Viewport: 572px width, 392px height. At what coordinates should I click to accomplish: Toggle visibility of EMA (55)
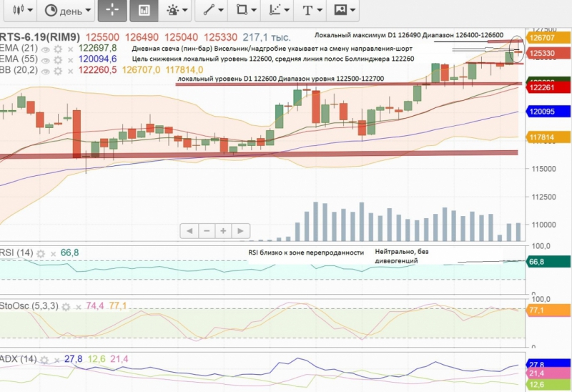(x=45, y=60)
